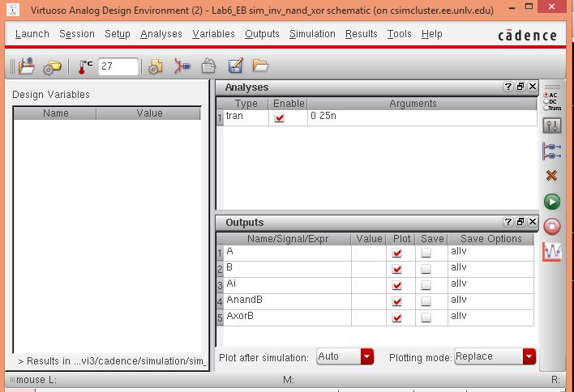The width and height of the screenshot is (574, 392).
Task: Select the Trans analysis radio button
Action: [546, 108]
